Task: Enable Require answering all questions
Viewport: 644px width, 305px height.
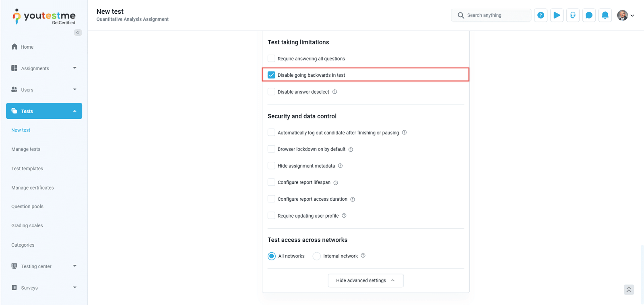Action: coord(272,58)
